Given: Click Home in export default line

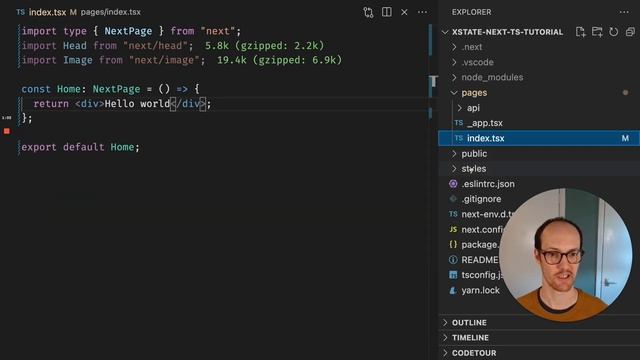Looking at the screenshot, I should click(122, 147).
